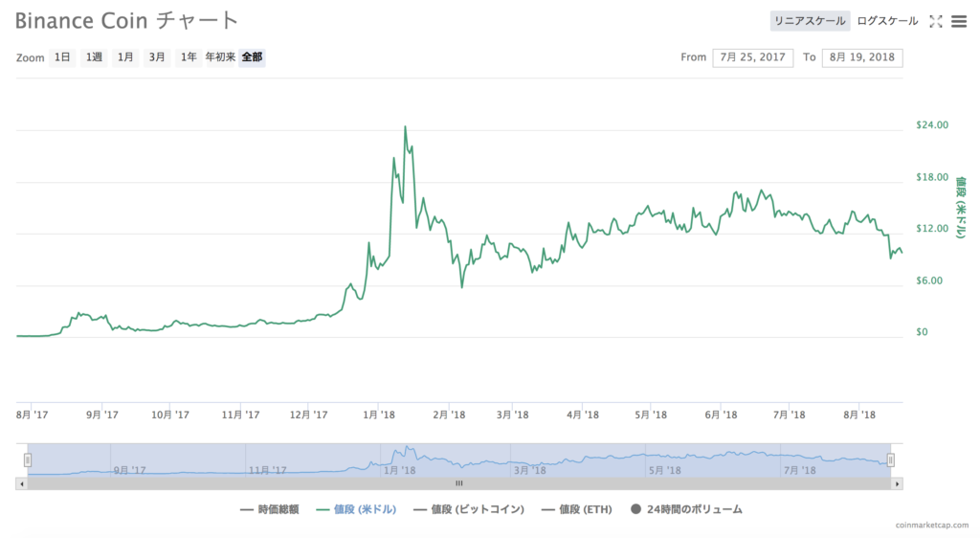
Task: Click the 値段 (米ドル) vertical axis title
Action: [961, 208]
